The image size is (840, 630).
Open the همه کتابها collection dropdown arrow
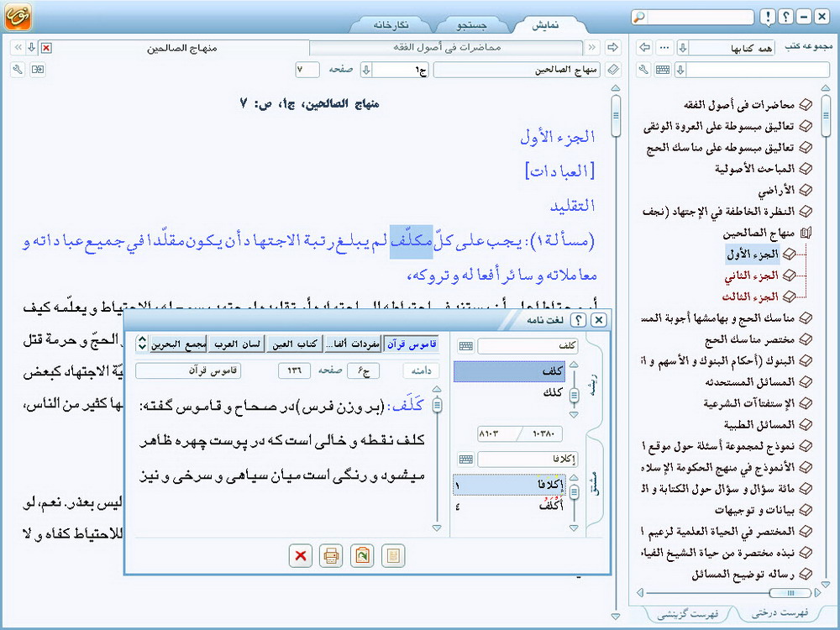[x=682, y=48]
